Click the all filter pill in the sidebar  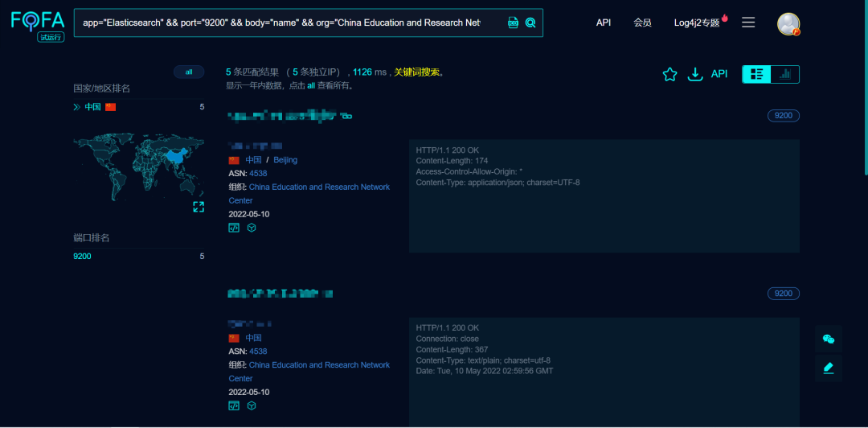tap(189, 72)
